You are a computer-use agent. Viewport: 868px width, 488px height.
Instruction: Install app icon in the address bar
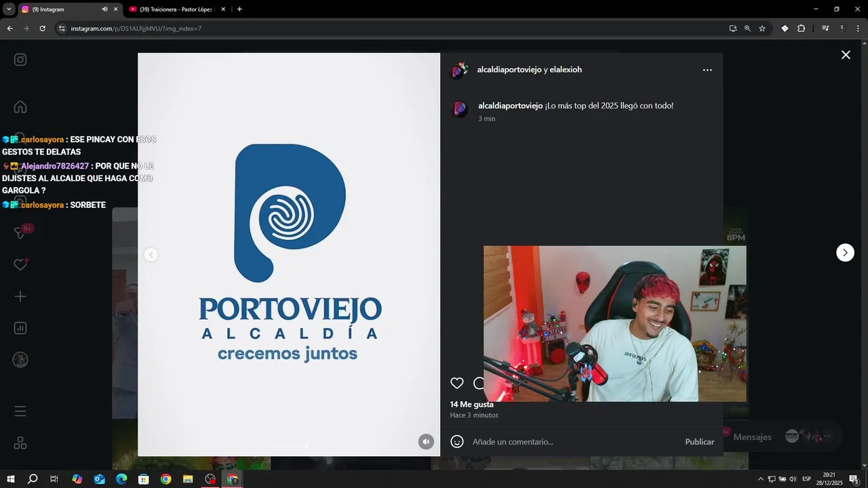tap(733, 28)
